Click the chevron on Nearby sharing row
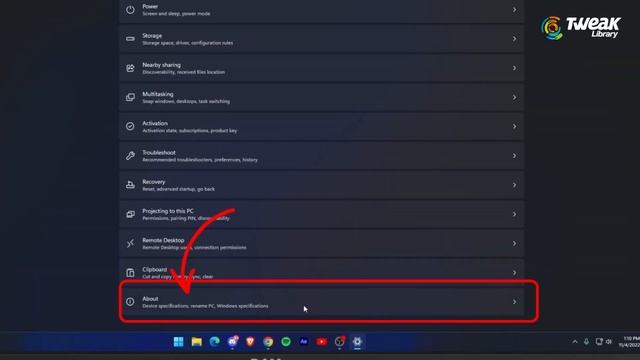This screenshot has width=640, height=360. 514,68
